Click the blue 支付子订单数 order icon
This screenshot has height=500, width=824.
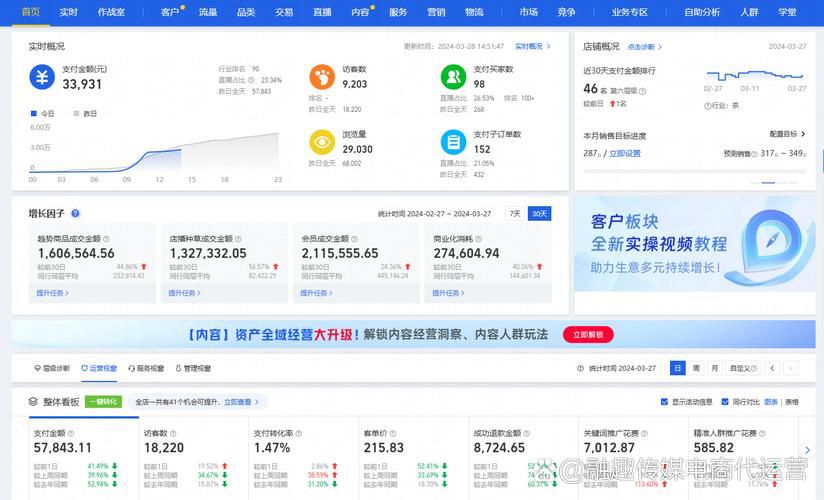(453, 142)
